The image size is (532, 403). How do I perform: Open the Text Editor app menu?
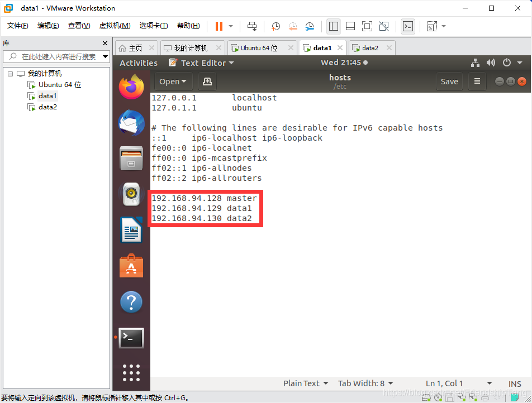coord(202,63)
